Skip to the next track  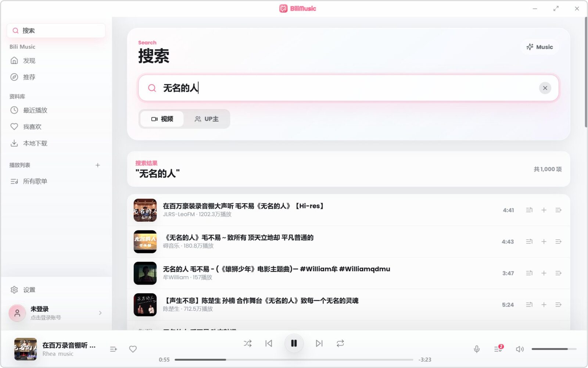319,344
